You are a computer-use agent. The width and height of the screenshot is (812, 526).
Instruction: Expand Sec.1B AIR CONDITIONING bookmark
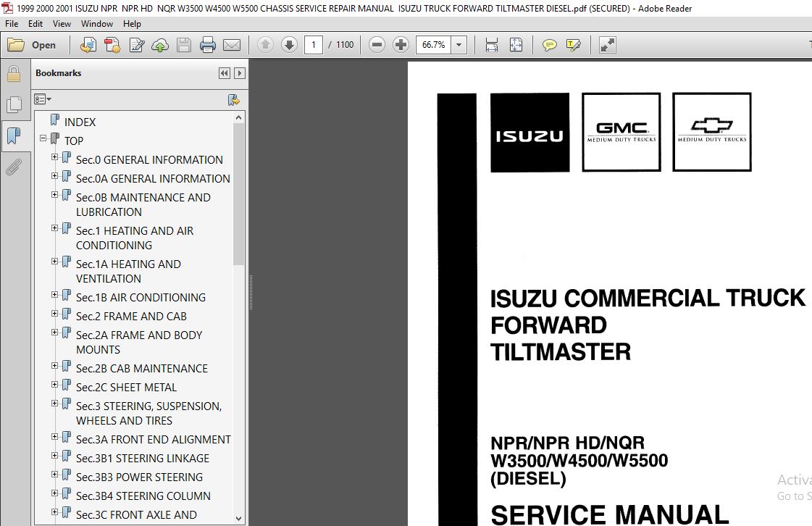[54, 295]
